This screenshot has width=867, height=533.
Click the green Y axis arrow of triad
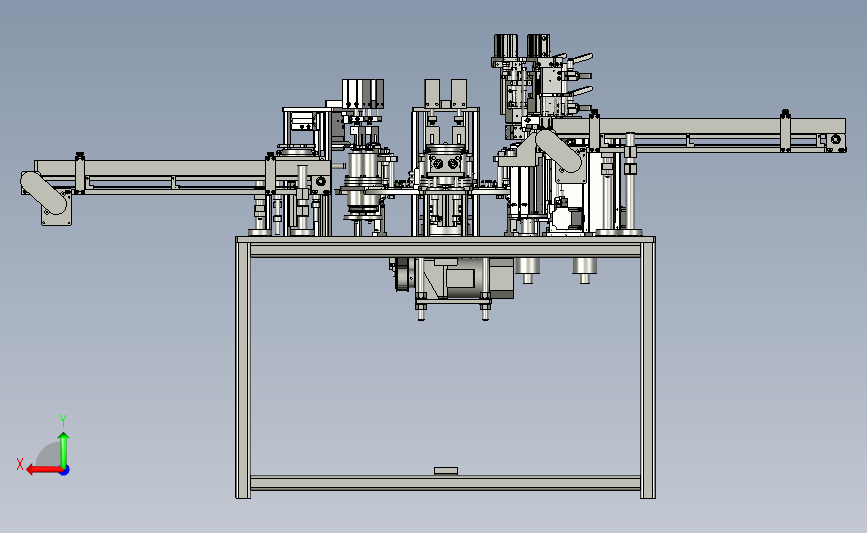(x=64, y=450)
